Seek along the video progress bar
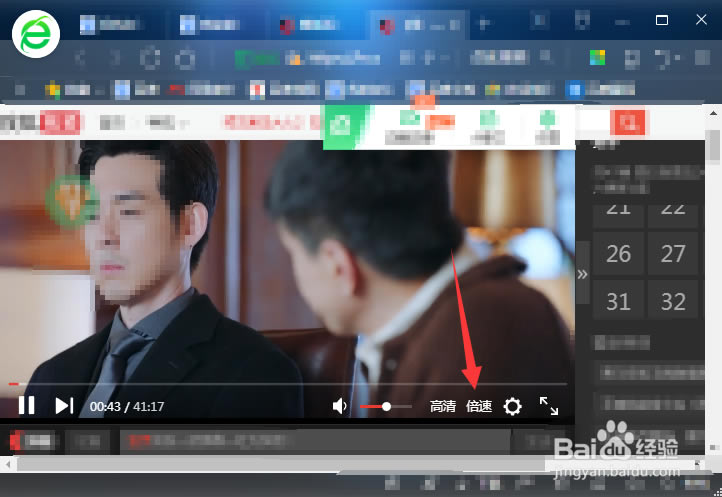Image resolution: width=722 pixels, height=497 pixels. pos(287,384)
